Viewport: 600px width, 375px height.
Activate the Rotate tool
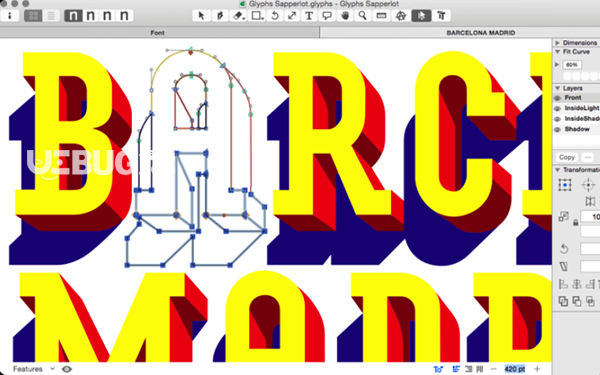coord(275,16)
